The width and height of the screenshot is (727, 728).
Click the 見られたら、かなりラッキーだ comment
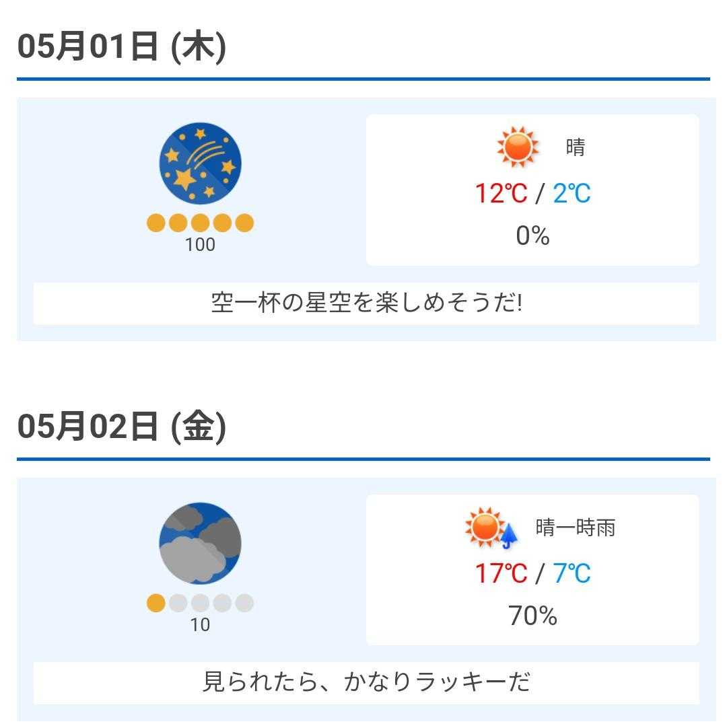(366, 682)
